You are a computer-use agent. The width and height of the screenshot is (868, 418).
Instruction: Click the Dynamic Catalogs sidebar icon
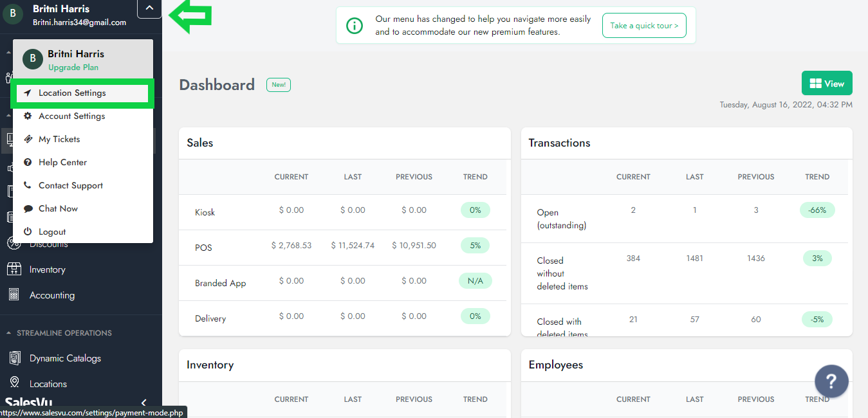tap(14, 358)
